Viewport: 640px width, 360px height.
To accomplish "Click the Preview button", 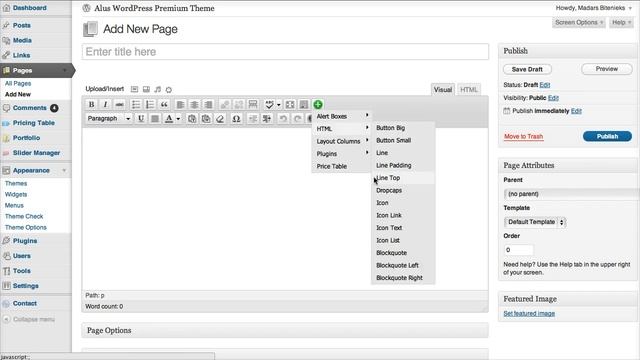I will click(x=607, y=69).
